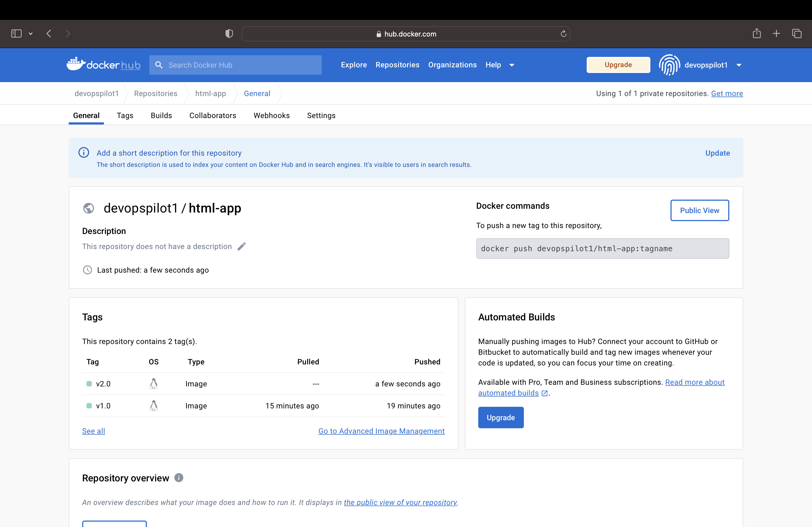Image resolution: width=812 pixels, height=527 pixels.
Task: Click the Pulled column header
Action: 308,362
